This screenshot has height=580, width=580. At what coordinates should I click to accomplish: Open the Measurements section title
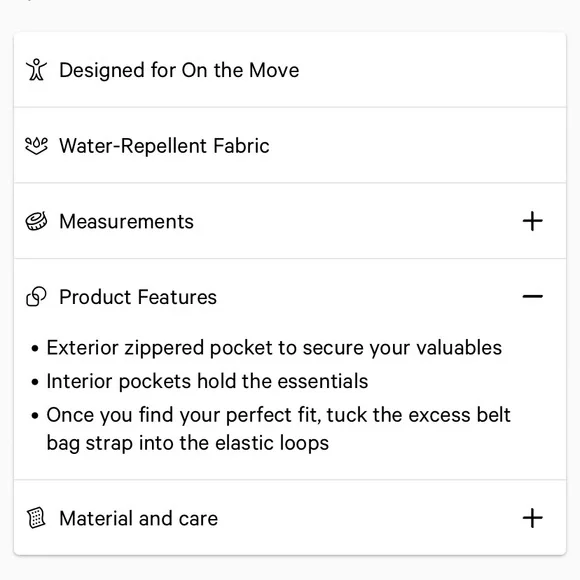pos(127,222)
